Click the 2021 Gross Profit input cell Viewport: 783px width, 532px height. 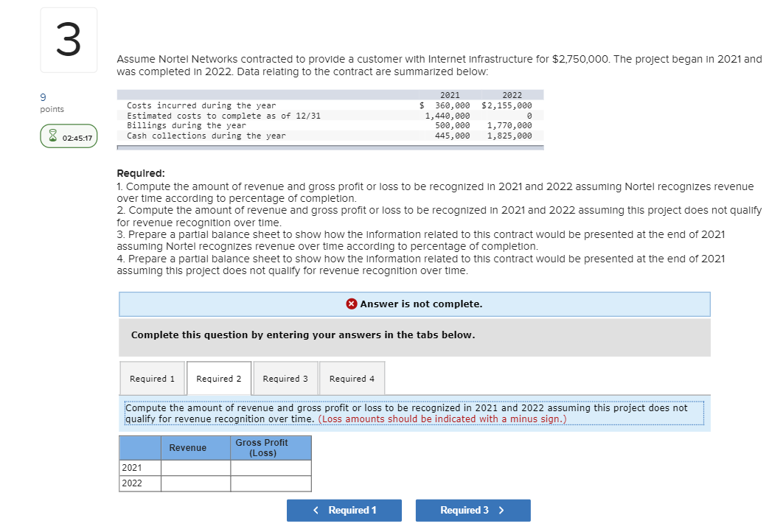click(271, 467)
